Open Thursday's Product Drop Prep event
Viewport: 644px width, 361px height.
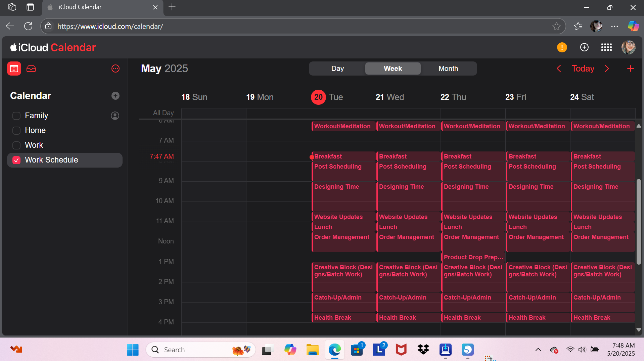[473, 257]
